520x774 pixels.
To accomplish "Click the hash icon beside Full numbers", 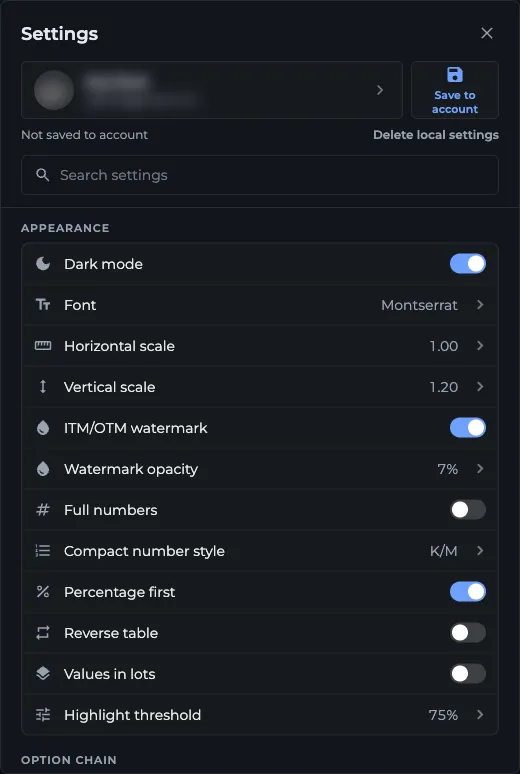I will pyautogui.click(x=43, y=510).
